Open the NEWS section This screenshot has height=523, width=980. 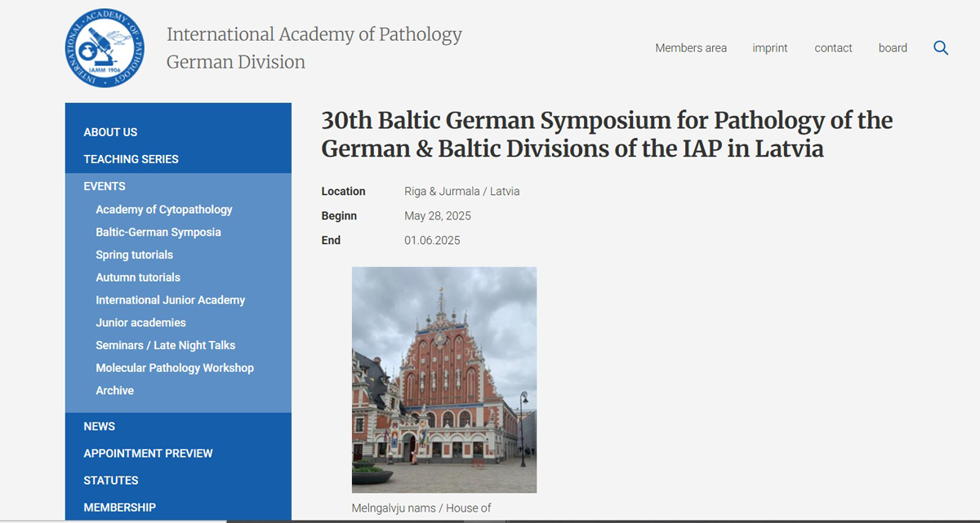[x=99, y=426]
